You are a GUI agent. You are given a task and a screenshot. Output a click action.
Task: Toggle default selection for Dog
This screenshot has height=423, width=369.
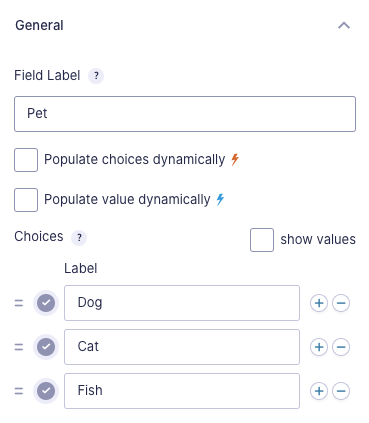46,303
